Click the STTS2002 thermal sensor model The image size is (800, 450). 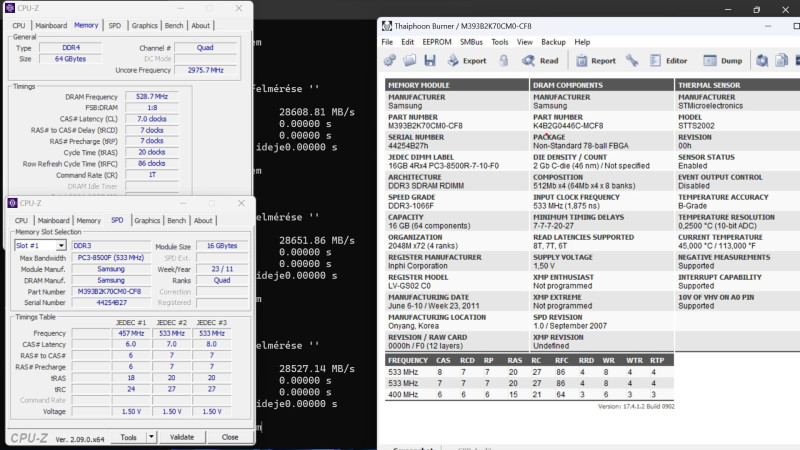pos(696,126)
